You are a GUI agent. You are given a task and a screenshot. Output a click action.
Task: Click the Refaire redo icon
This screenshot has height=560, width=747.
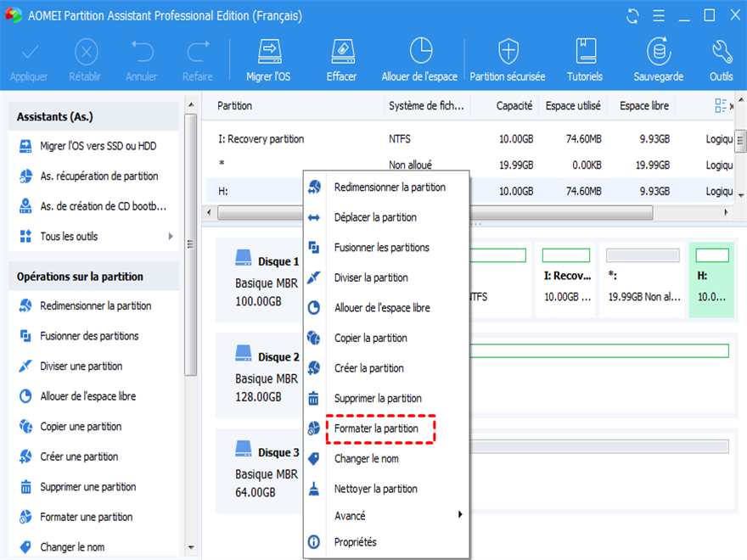pyautogui.click(x=198, y=52)
